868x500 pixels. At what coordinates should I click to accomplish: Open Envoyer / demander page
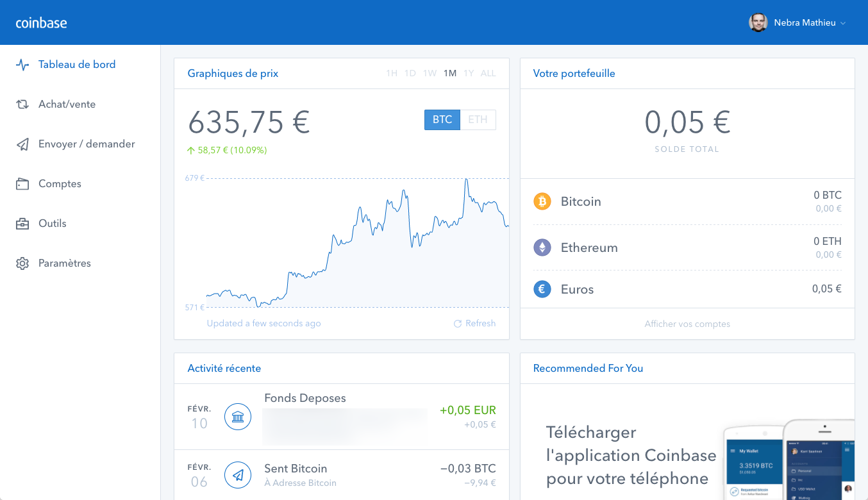[87, 144]
